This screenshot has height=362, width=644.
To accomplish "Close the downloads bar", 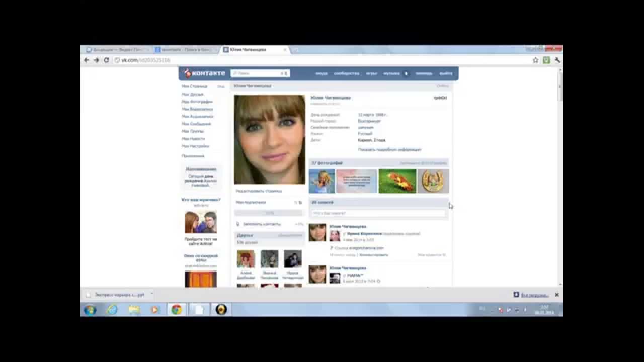I will 557,294.
